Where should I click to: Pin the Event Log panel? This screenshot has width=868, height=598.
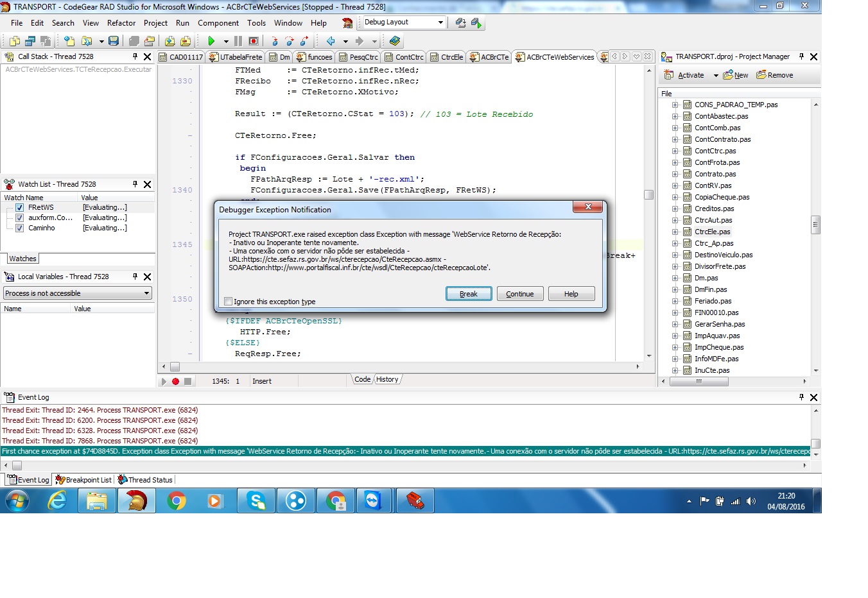point(801,397)
